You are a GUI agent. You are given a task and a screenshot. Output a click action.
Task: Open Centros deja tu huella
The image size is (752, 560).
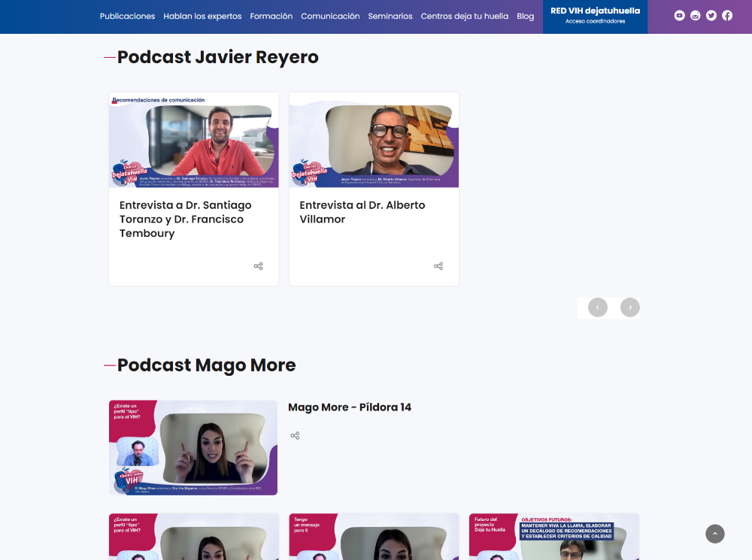tap(464, 17)
